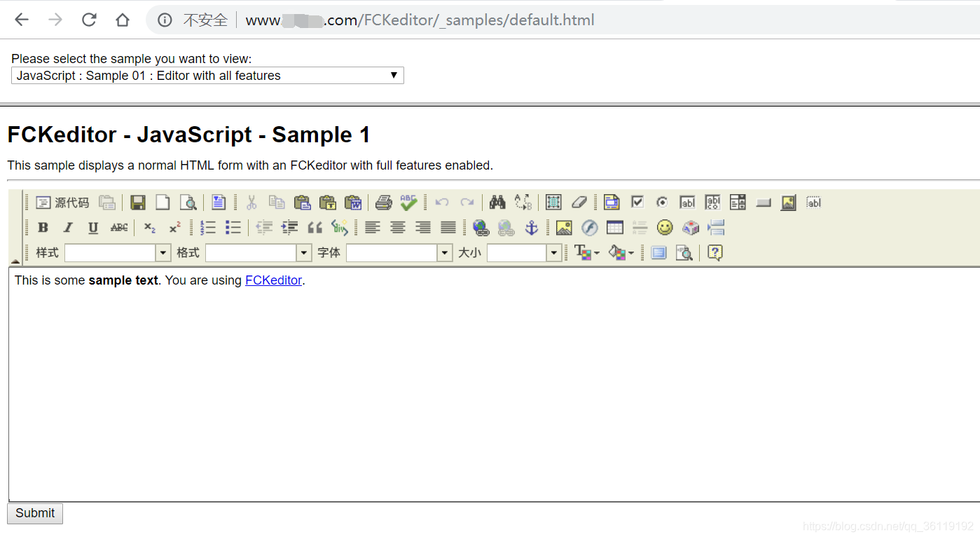Click the Submit button
The image size is (980, 539).
point(35,513)
